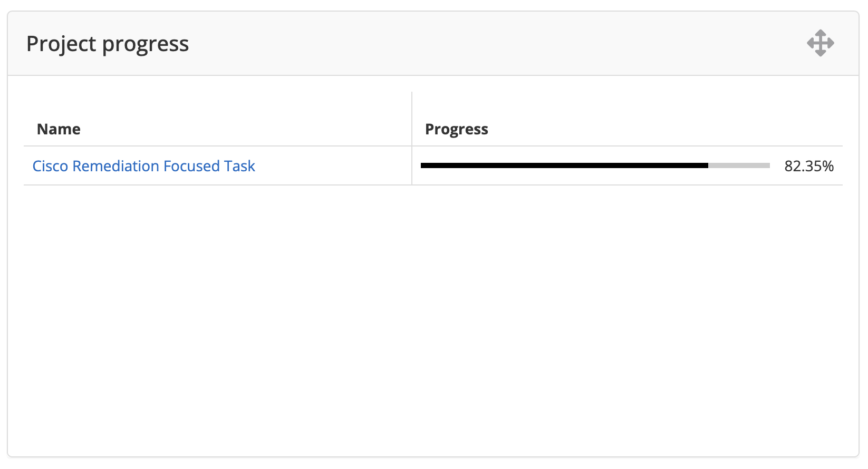This screenshot has width=868, height=469.
Task: Click the blank header bar between title and move icon
Action: 496,44
